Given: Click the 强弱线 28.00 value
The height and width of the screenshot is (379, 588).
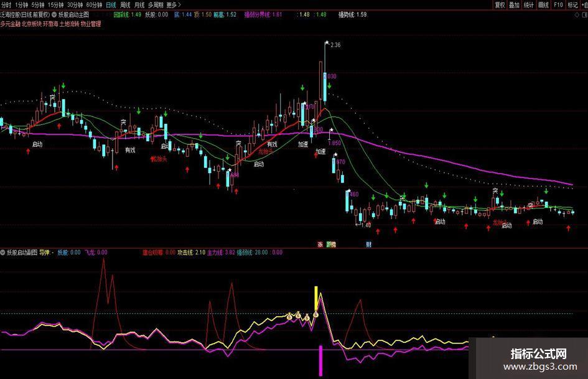Looking at the screenshot, I should coord(253,253).
